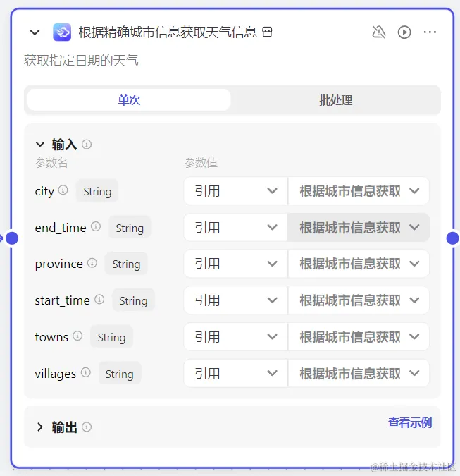Open the more options ellipsis menu

tap(430, 32)
